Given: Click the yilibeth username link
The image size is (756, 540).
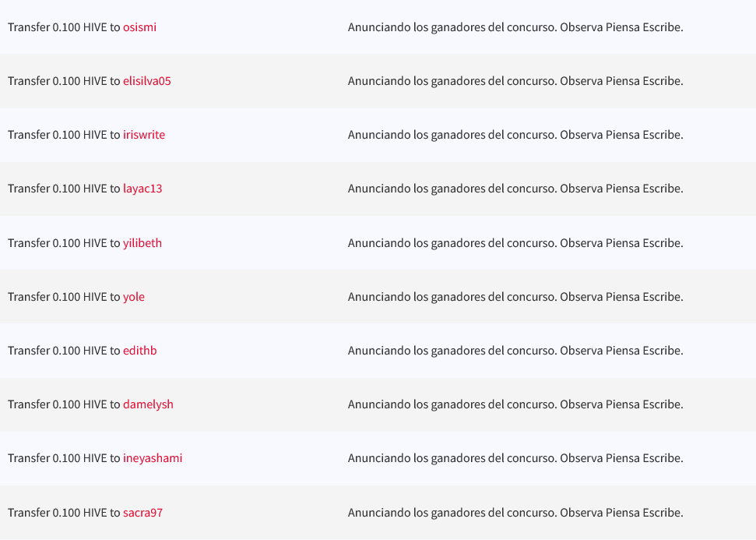Looking at the screenshot, I should click(x=142, y=243).
